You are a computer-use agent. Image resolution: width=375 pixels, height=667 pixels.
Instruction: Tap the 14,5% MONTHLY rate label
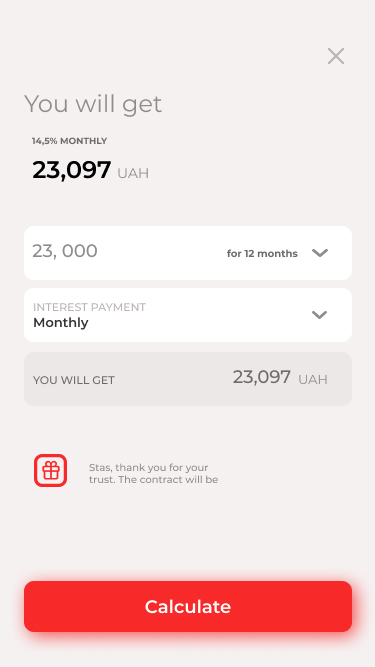point(70,141)
